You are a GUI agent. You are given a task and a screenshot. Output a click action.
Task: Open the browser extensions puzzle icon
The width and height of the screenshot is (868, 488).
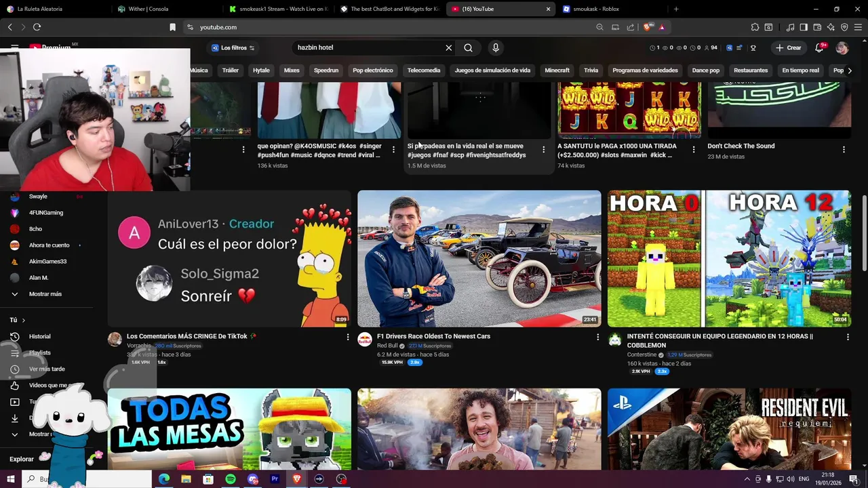point(755,27)
